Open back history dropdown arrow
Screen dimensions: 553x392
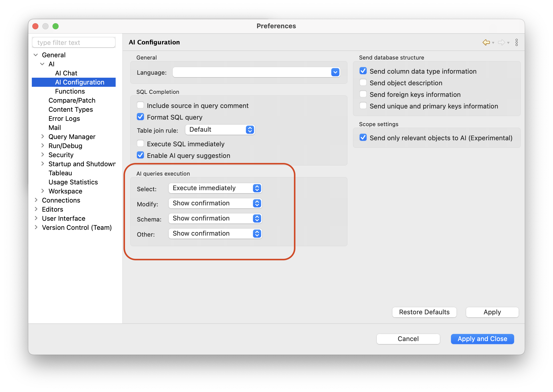493,43
